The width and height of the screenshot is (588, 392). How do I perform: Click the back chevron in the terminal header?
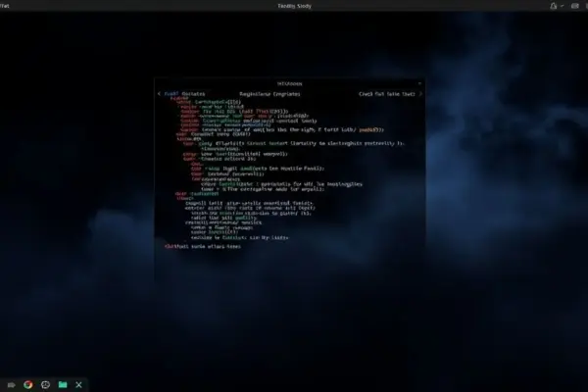(x=159, y=94)
